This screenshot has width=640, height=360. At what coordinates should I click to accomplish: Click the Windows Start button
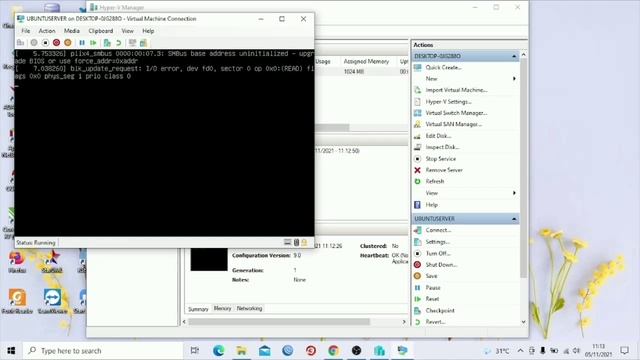(11, 351)
